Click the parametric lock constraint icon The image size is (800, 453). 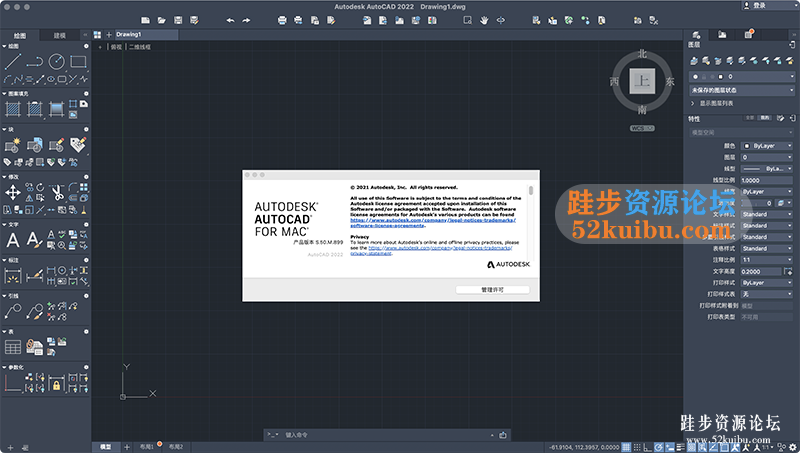tap(57, 383)
